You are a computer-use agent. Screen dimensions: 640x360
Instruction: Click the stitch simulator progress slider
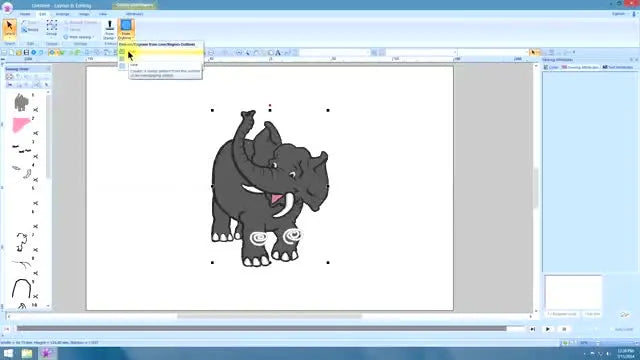tap(270, 329)
